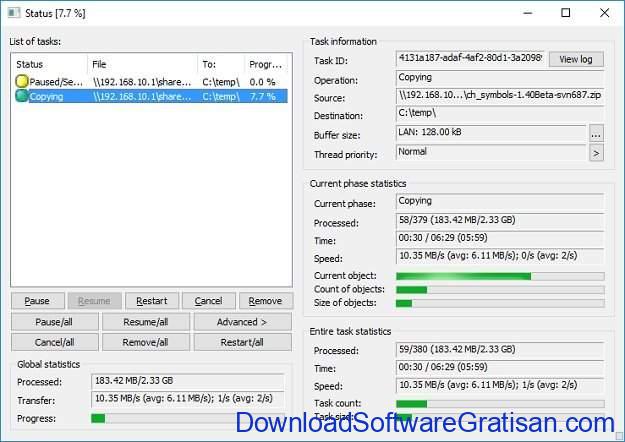Image resolution: width=625 pixels, height=442 pixels.
Task: Click Global statistics Transfer value
Action: pyautogui.click(x=187, y=399)
